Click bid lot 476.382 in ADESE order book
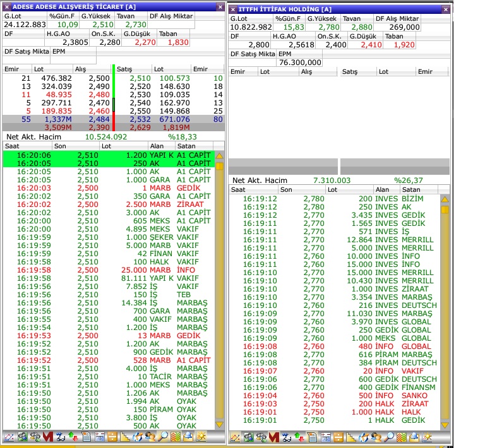 56,78
